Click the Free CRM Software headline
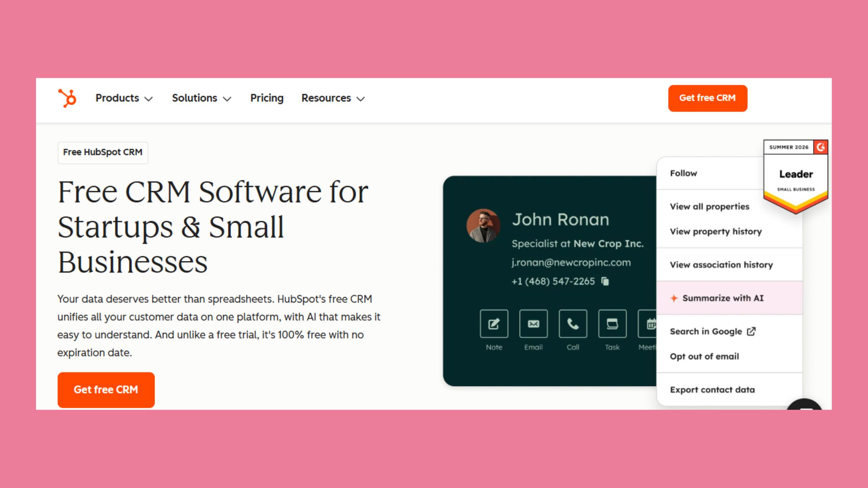Viewport: 868px width, 488px height. tap(213, 227)
